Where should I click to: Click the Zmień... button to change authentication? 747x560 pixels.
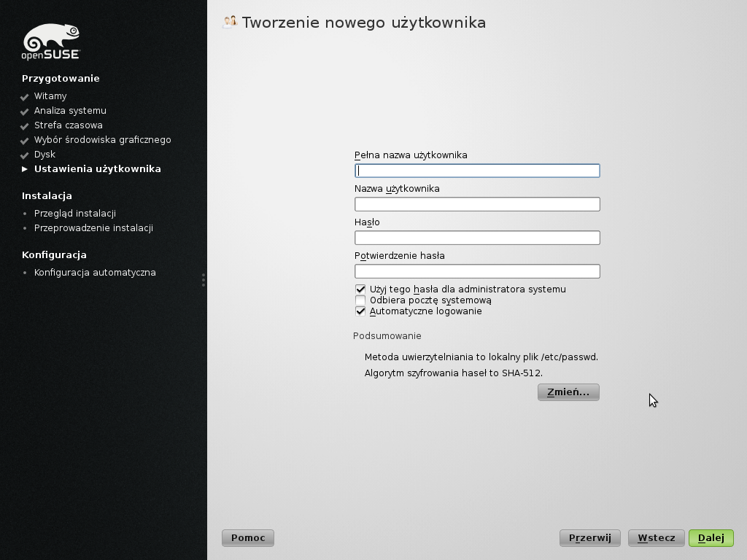click(568, 392)
